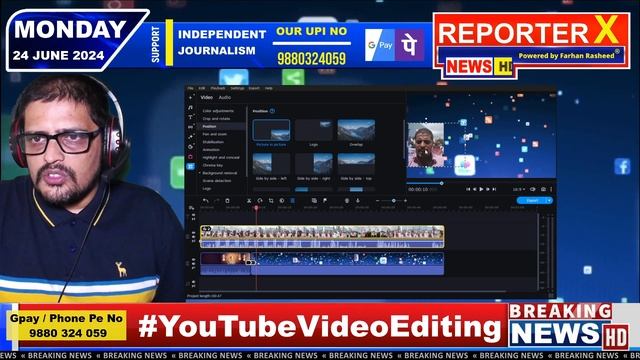Select Chroma key in the list
Image resolution: width=640 pixels, height=360 pixels.
pyautogui.click(x=213, y=165)
